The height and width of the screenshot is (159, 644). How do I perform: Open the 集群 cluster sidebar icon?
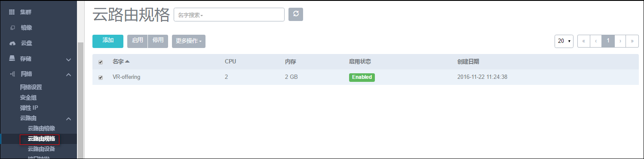pyautogui.click(x=12, y=12)
